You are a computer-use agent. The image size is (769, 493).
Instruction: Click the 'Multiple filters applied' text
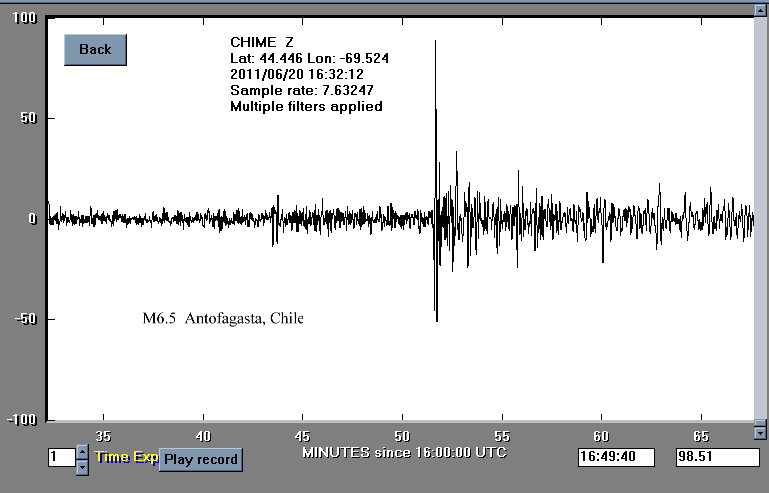(x=306, y=106)
